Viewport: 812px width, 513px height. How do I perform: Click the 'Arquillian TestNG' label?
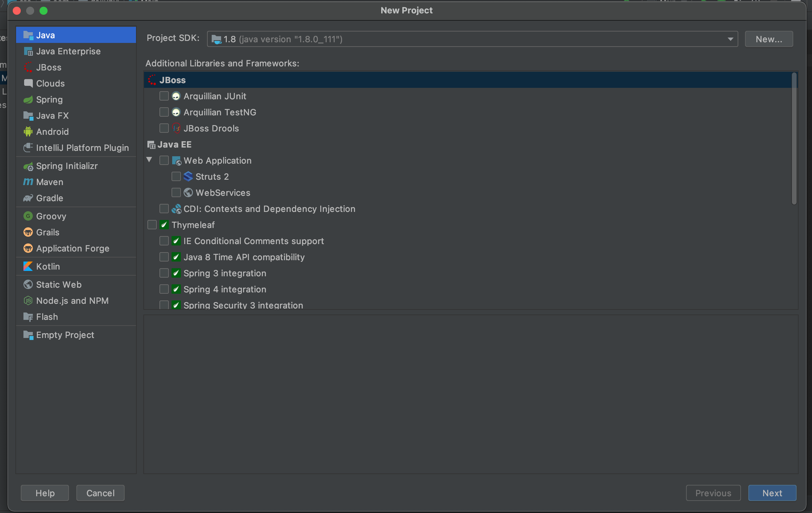click(x=220, y=112)
